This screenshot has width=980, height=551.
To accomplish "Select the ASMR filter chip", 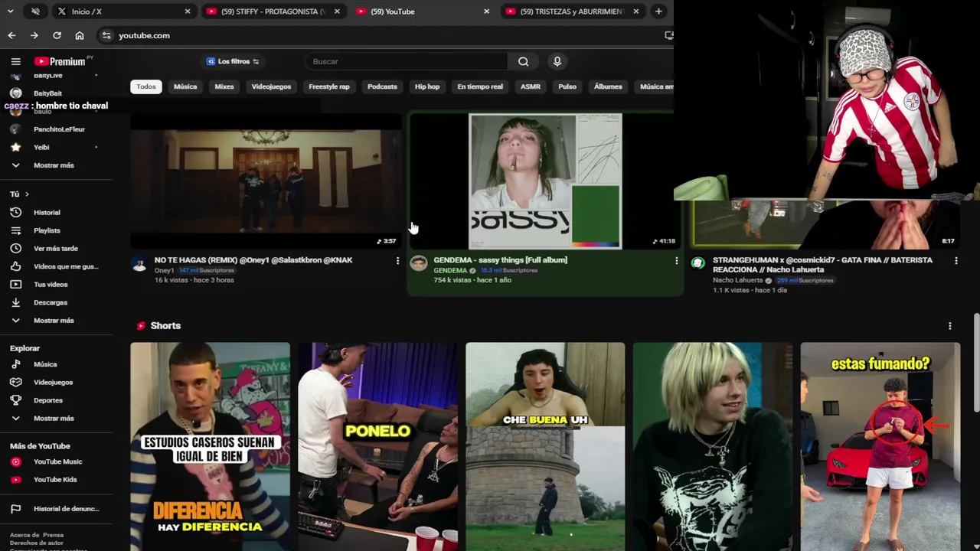I will tap(531, 86).
